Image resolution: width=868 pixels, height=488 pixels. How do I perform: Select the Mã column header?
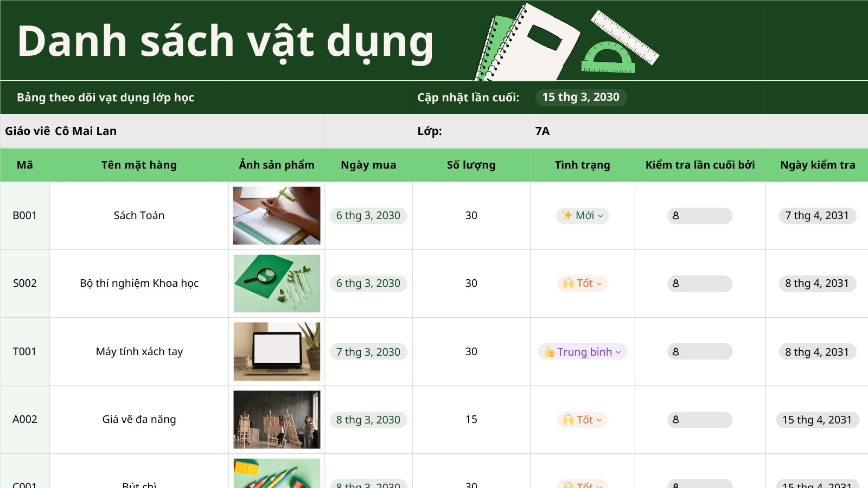(25, 165)
